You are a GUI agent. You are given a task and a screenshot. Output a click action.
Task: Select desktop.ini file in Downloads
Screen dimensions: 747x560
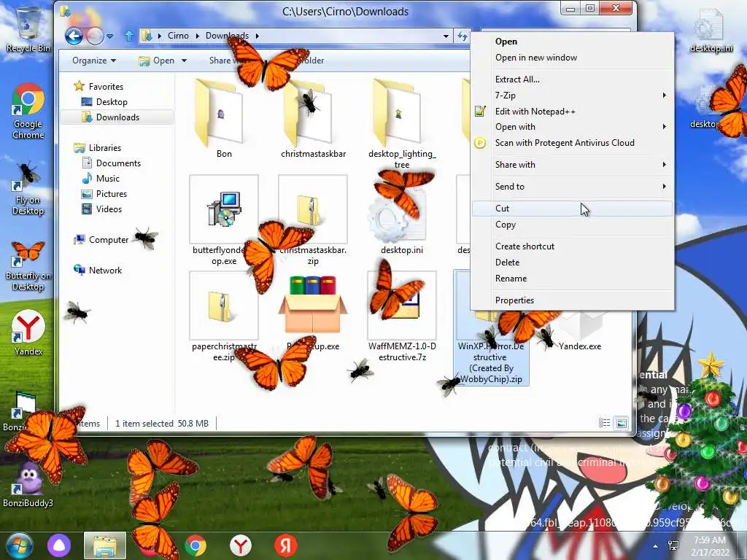pyautogui.click(x=402, y=215)
